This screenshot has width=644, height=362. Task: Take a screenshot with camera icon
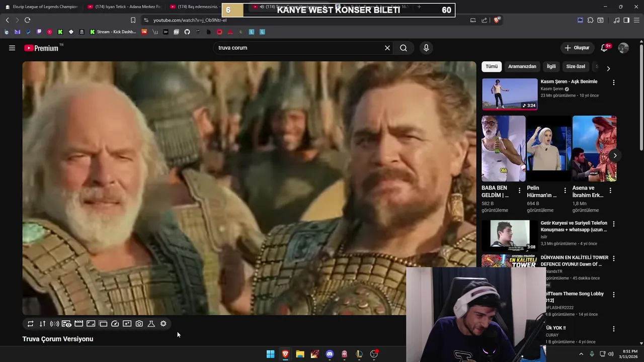(139, 324)
